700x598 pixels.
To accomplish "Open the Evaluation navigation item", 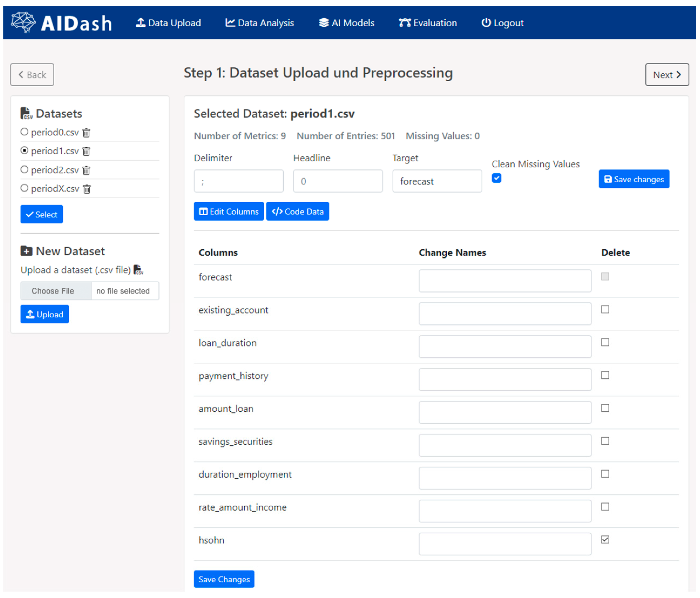I will [428, 23].
